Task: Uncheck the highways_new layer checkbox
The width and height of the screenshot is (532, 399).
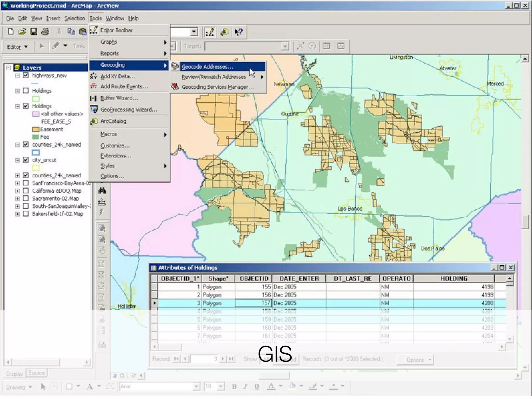Action: pyautogui.click(x=26, y=75)
